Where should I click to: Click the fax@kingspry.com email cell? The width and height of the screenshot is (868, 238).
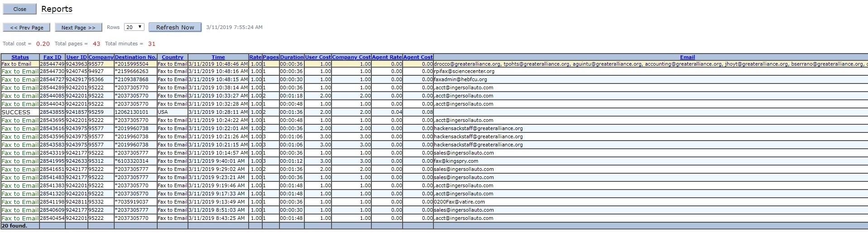click(456, 161)
